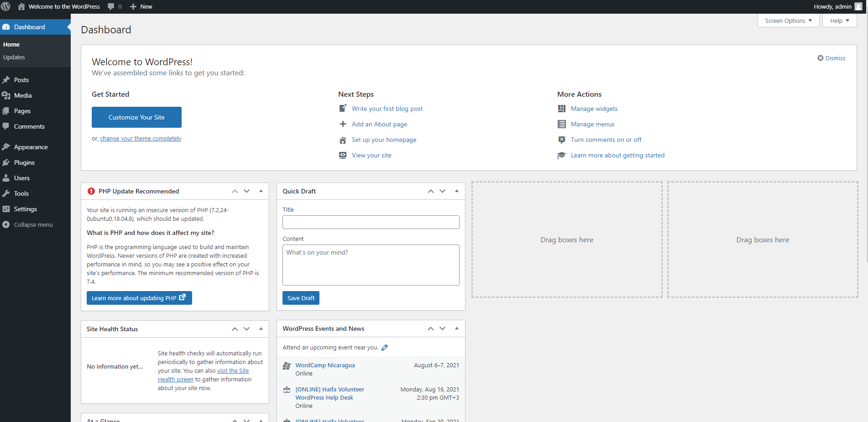868x422 pixels.
Task: Open Learn more about getting started link
Action: point(617,155)
